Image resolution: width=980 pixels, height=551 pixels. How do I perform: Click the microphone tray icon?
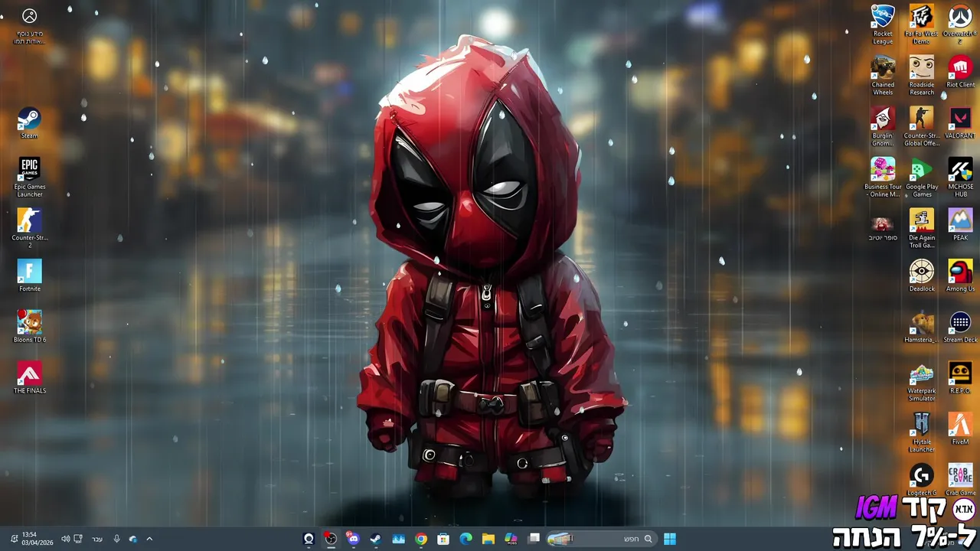[x=116, y=539]
